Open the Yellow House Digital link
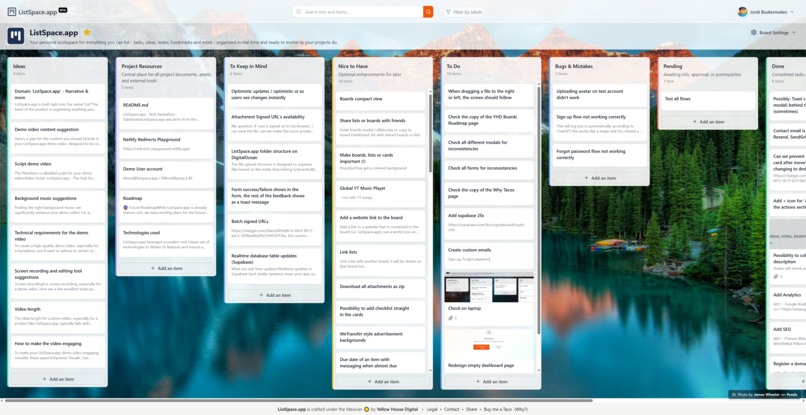 coord(397,409)
